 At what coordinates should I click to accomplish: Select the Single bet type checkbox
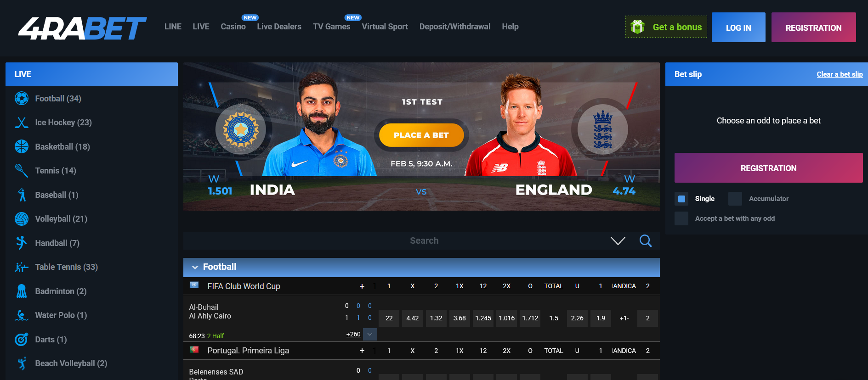pyautogui.click(x=681, y=199)
